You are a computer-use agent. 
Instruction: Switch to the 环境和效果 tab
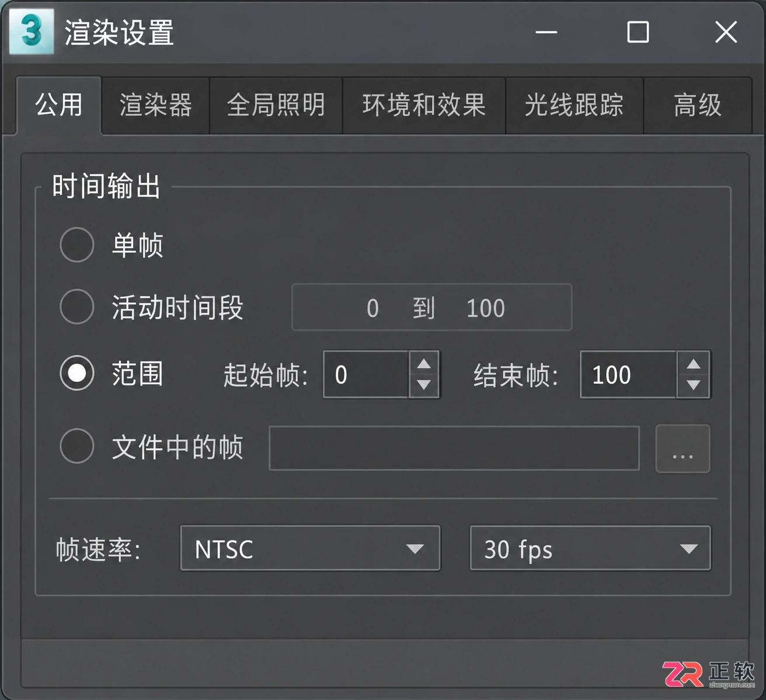[x=424, y=106]
